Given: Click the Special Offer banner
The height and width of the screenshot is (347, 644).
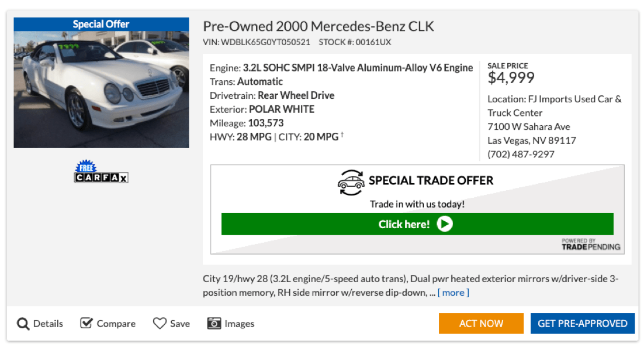Looking at the screenshot, I should click(x=101, y=24).
